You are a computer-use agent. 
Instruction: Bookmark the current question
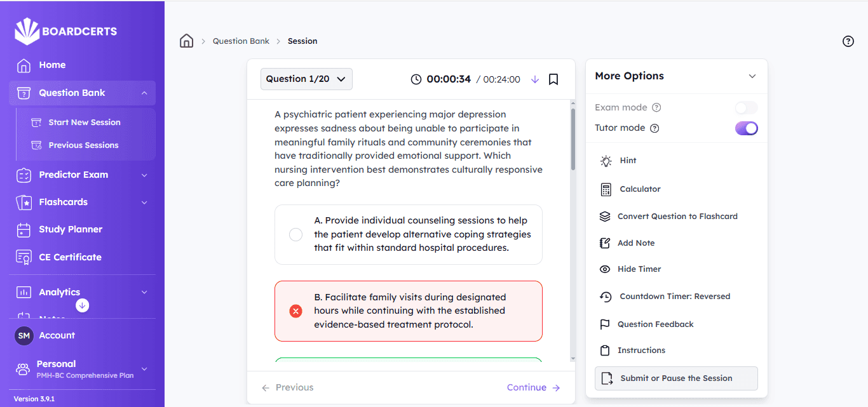(553, 79)
